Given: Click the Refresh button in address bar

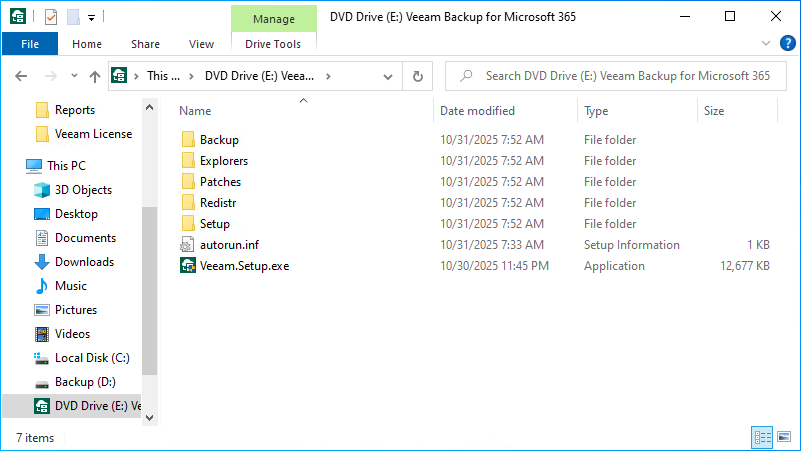Looking at the screenshot, I should (418, 76).
